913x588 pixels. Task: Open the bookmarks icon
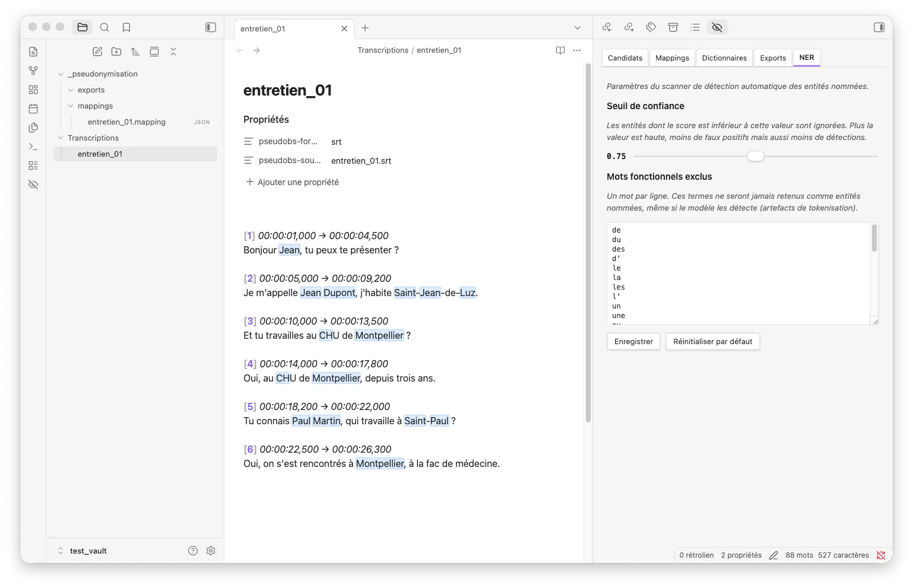126,27
